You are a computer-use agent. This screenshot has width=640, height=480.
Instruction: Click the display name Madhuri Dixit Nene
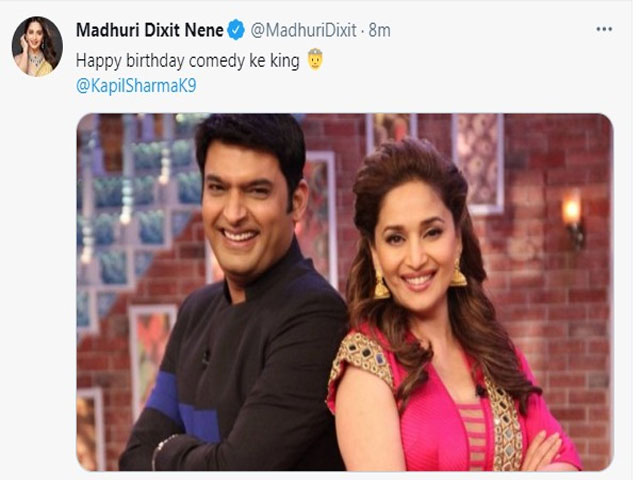click(x=149, y=30)
